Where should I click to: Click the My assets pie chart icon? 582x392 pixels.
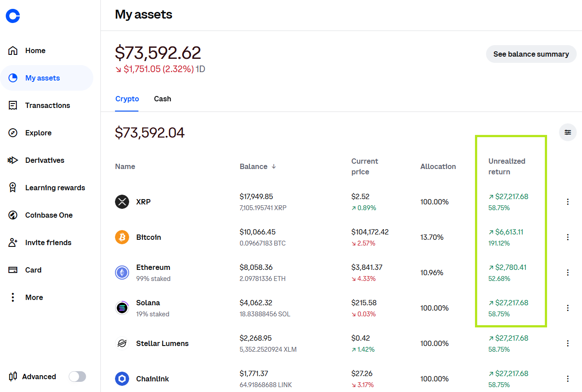pos(13,78)
